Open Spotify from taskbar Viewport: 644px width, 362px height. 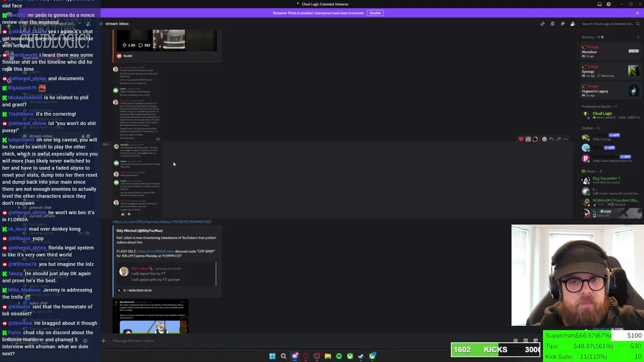point(339,356)
